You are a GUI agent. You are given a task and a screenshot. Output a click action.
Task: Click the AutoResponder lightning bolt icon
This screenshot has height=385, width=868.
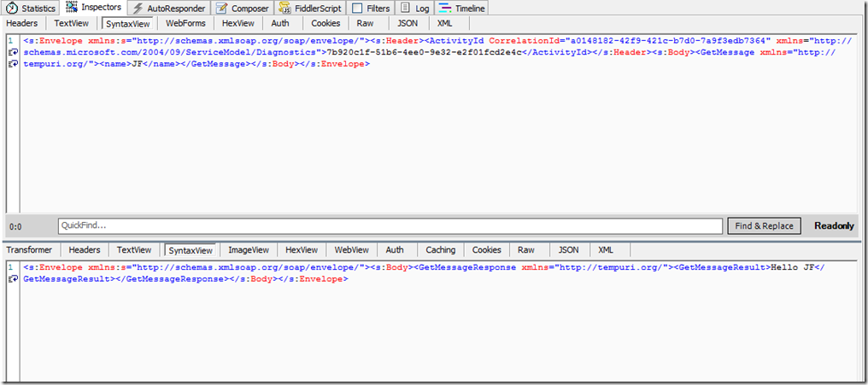pos(138,9)
